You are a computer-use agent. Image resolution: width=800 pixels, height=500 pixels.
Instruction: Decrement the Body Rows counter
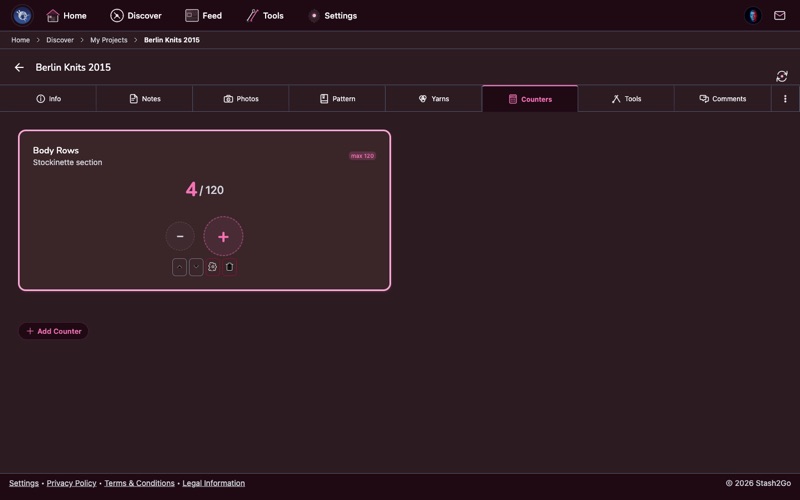[180, 237]
